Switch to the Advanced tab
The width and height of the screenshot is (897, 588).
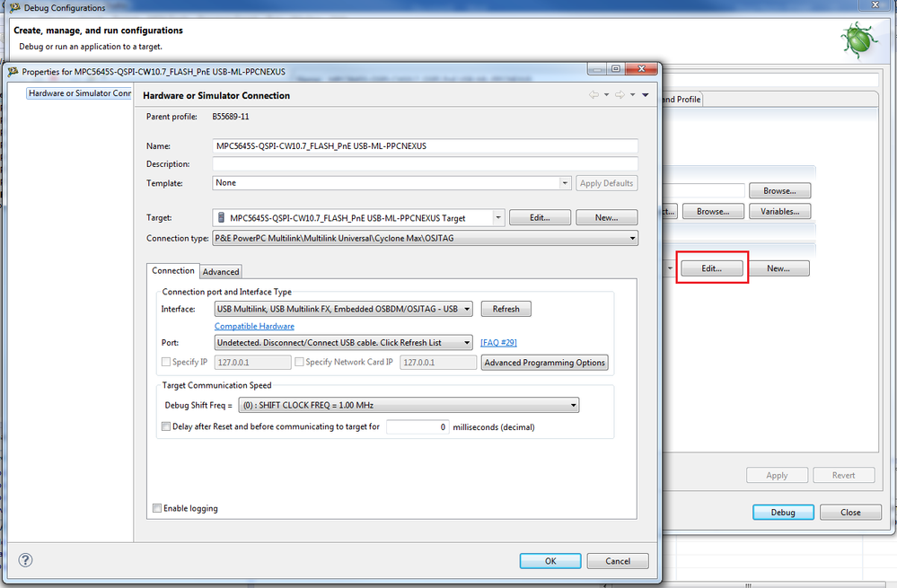click(x=221, y=272)
